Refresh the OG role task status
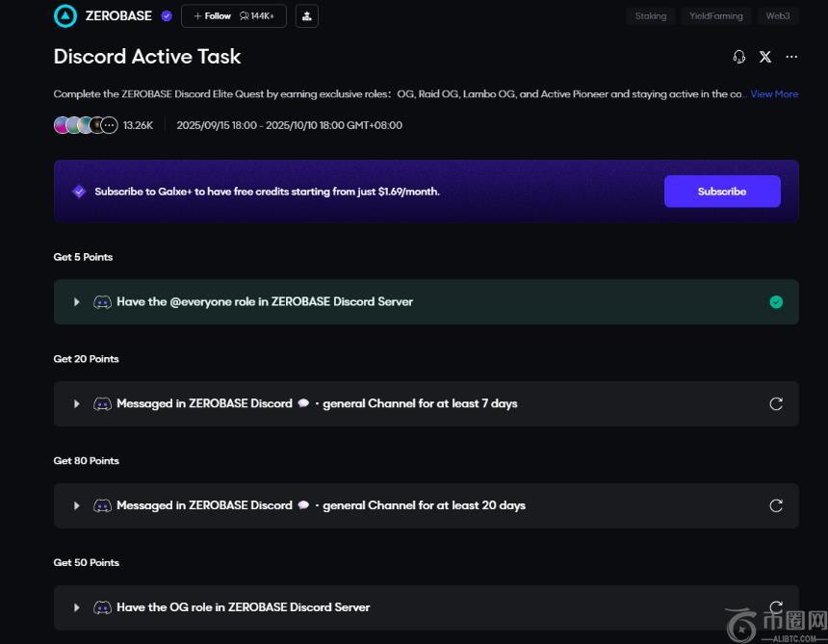Viewport: 828px width, 644px height. pyautogui.click(x=776, y=606)
